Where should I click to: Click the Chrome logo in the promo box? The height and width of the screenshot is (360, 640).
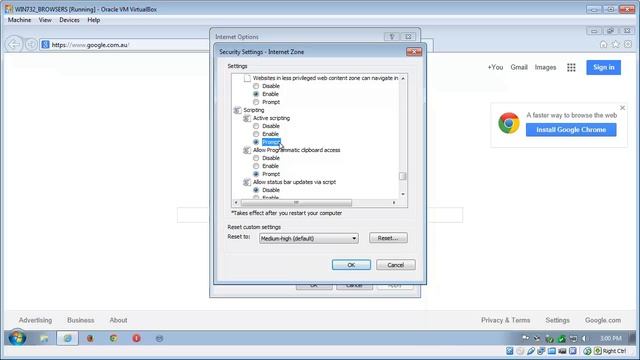pos(509,123)
